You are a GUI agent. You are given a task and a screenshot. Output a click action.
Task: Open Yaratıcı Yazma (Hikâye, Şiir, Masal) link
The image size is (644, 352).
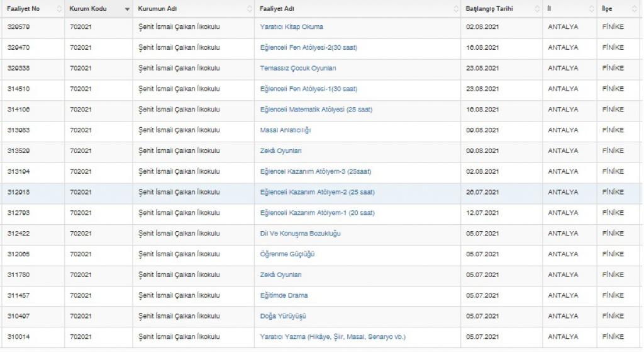click(x=333, y=337)
